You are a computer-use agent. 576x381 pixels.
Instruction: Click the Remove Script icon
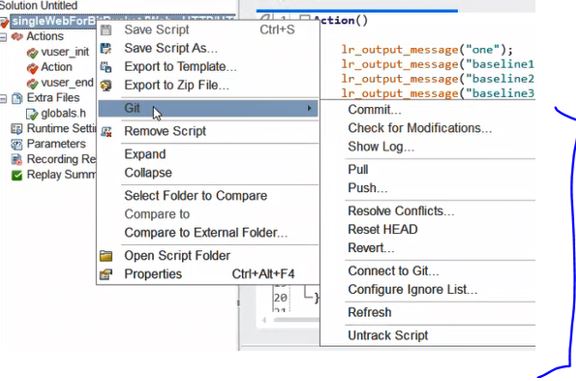click(106, 131)
